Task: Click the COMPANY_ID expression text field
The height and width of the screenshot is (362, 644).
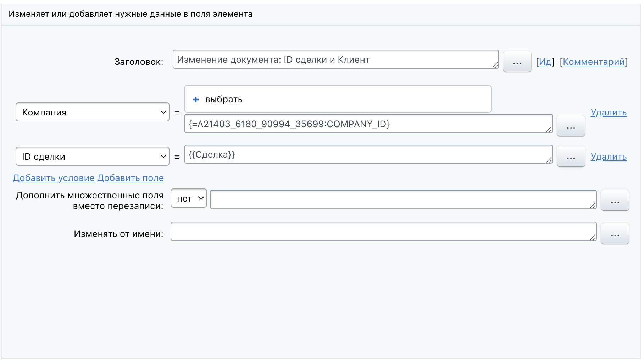Action: pyautogui.click(x=365, y=124)
